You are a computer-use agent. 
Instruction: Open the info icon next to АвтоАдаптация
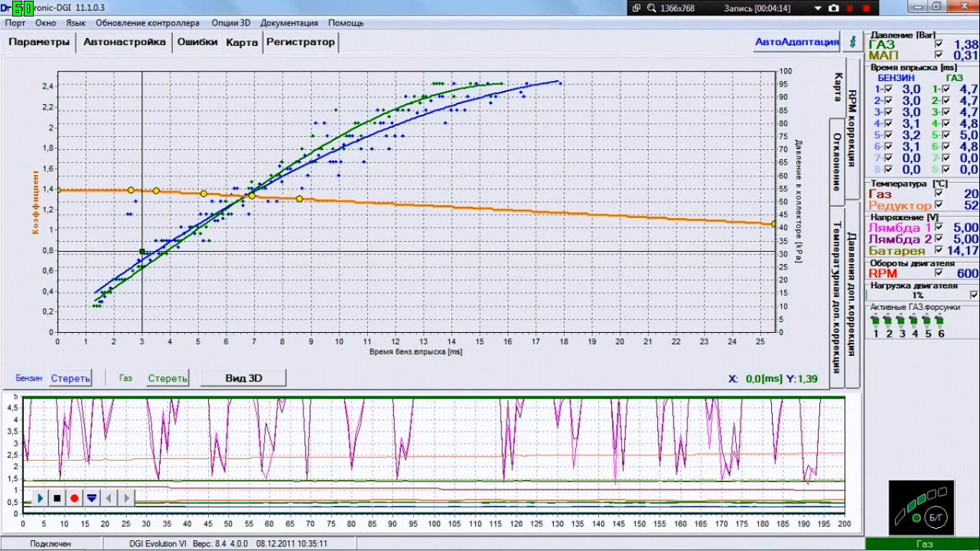852,42
